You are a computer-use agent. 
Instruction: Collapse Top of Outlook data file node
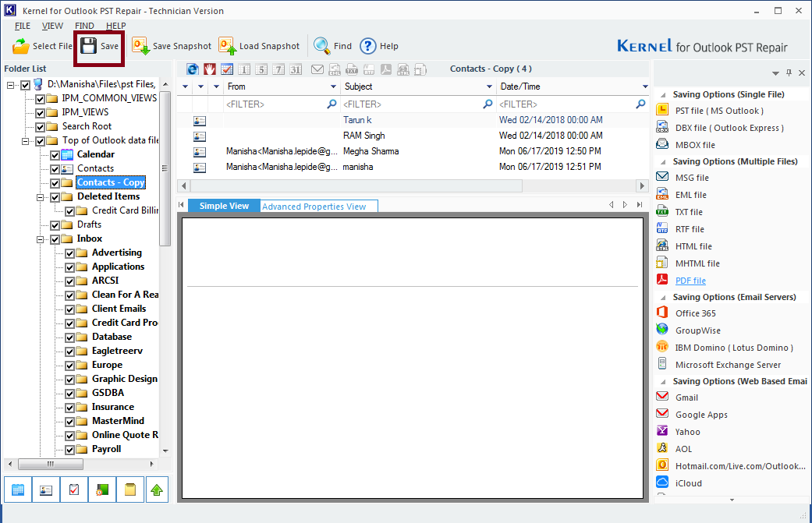tap(26, 141)
